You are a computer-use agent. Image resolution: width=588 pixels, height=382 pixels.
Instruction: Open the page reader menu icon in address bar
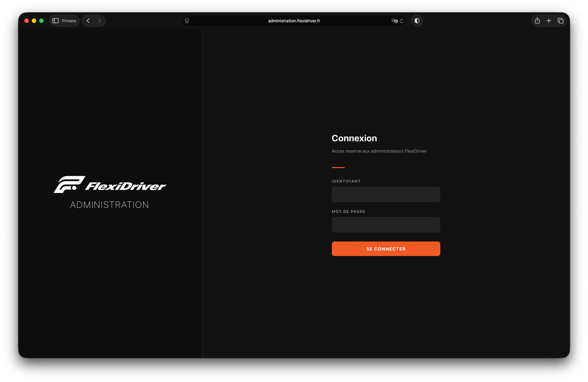(x=187, y=21)
